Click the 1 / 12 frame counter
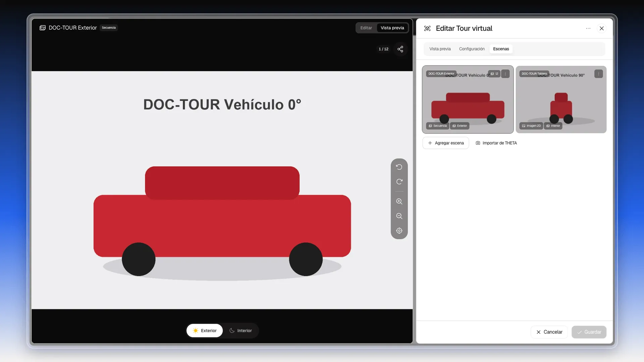This screenshot has height=362, width=644. 383,49
